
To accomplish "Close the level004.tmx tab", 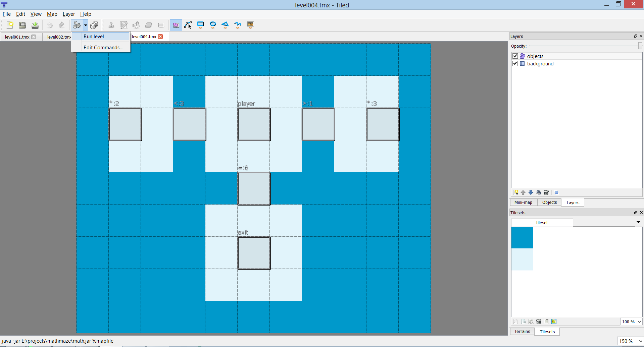I will coord(160,37).
